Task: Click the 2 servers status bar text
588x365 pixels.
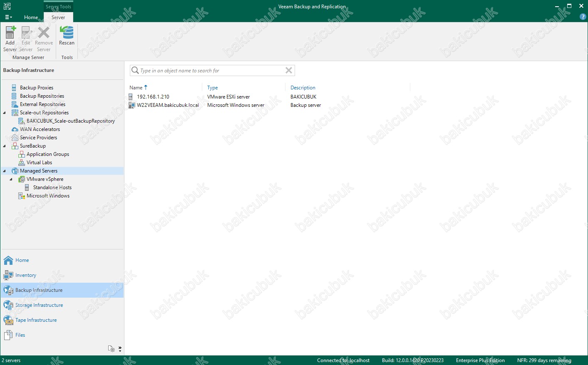Action: pos(11,360)
